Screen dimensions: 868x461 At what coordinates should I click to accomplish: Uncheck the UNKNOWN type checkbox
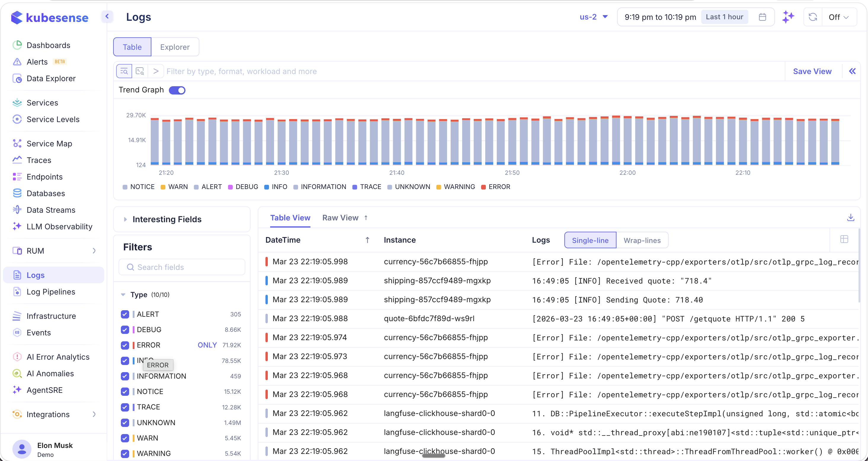[x=125, y=422]
